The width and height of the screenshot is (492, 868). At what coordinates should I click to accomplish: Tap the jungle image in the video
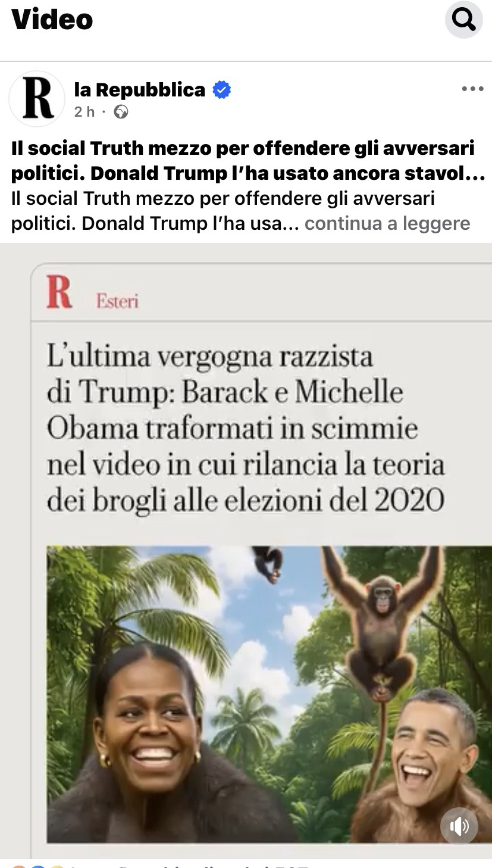269,694
